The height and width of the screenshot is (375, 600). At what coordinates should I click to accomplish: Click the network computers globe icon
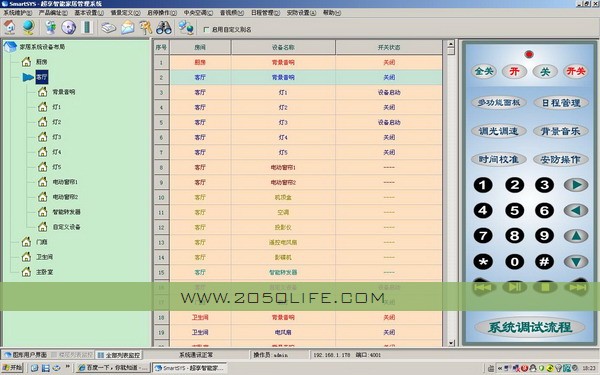point(186,28)
